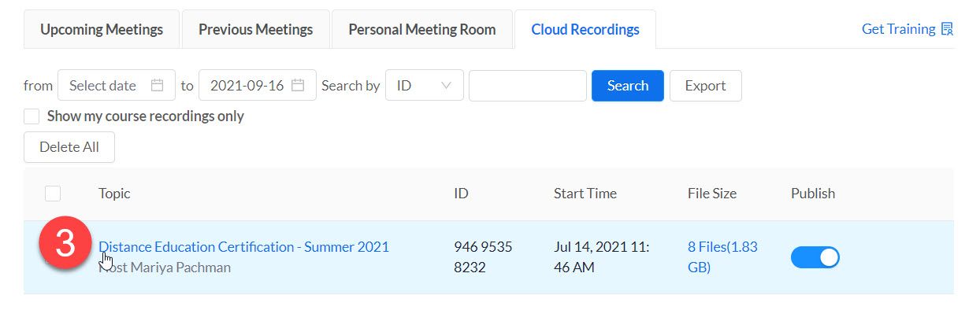
Task: Click the Topic column header
Action: tap(114, 194)
